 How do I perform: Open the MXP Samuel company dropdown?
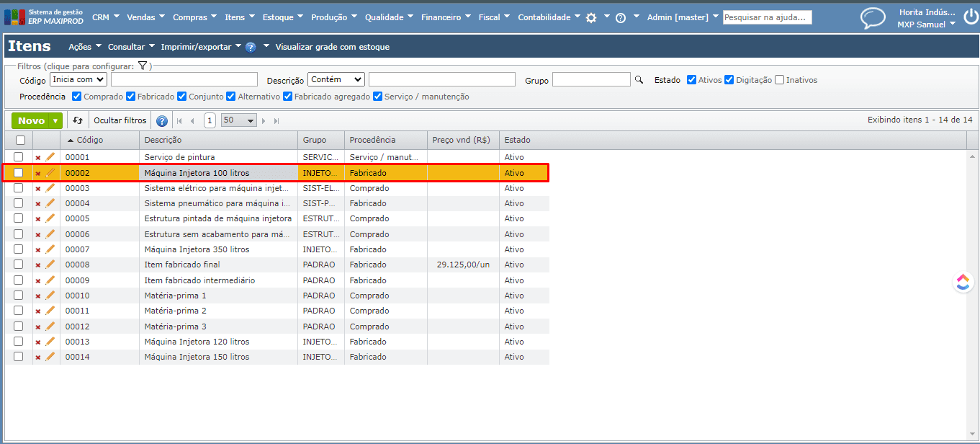coord(926,25)
